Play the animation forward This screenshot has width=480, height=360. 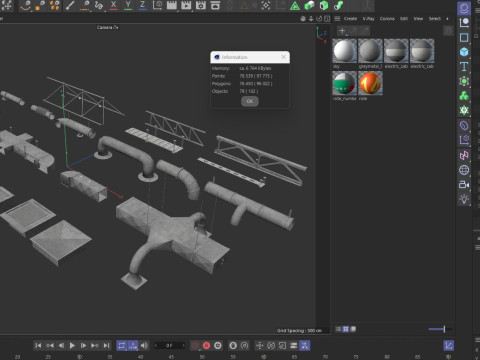coord(72,346)
